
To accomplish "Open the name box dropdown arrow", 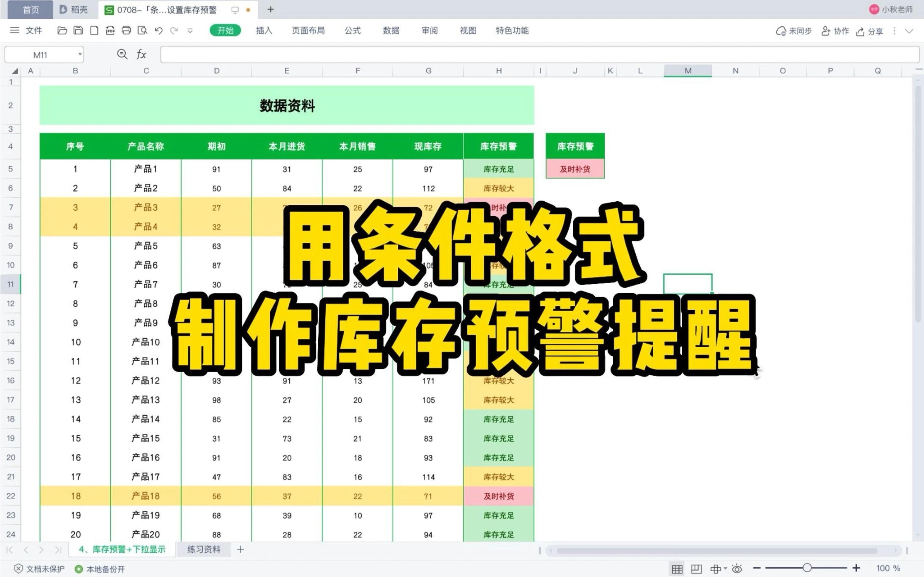I will 80,54.
